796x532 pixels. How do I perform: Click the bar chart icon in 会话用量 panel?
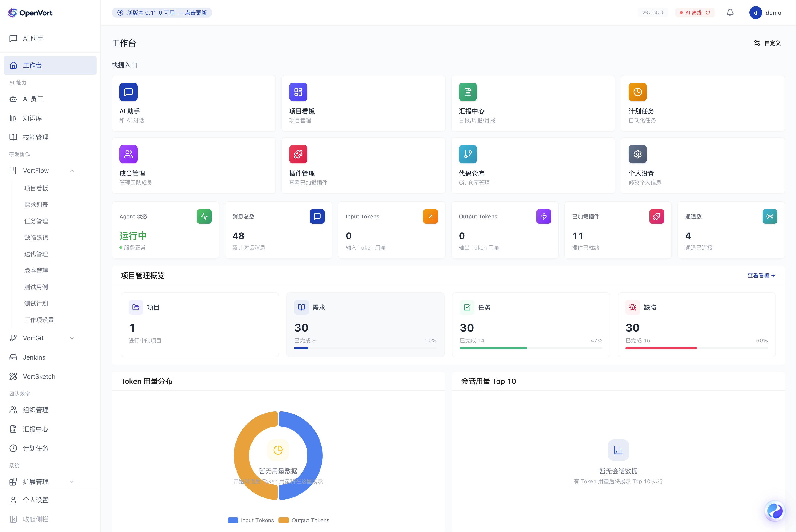[x=618, y=450]
